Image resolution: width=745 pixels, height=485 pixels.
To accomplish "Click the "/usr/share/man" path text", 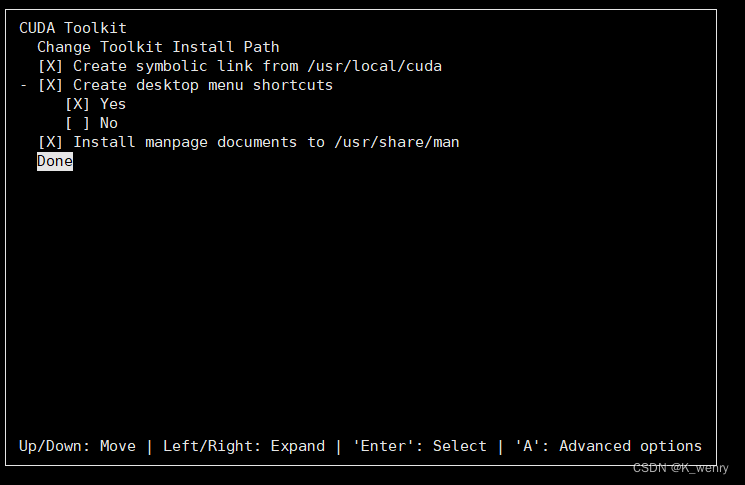I will coord(397,142).
